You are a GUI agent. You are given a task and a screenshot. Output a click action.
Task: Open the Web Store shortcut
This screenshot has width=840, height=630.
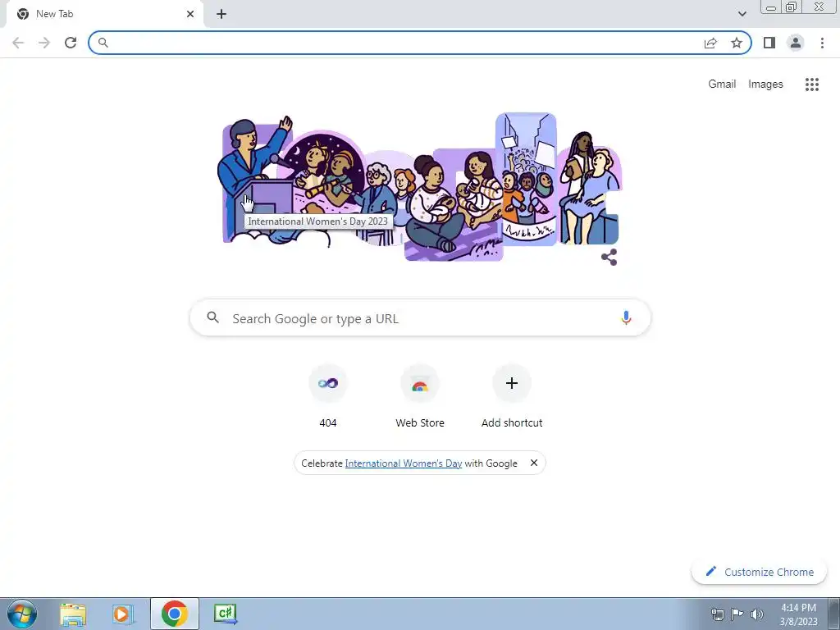click(420, 396)
